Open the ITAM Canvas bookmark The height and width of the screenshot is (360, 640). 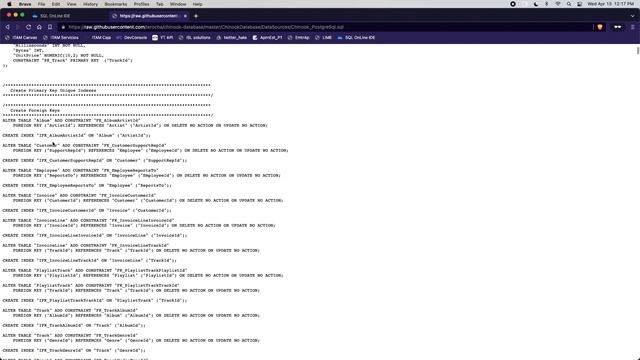coord(21,38)
